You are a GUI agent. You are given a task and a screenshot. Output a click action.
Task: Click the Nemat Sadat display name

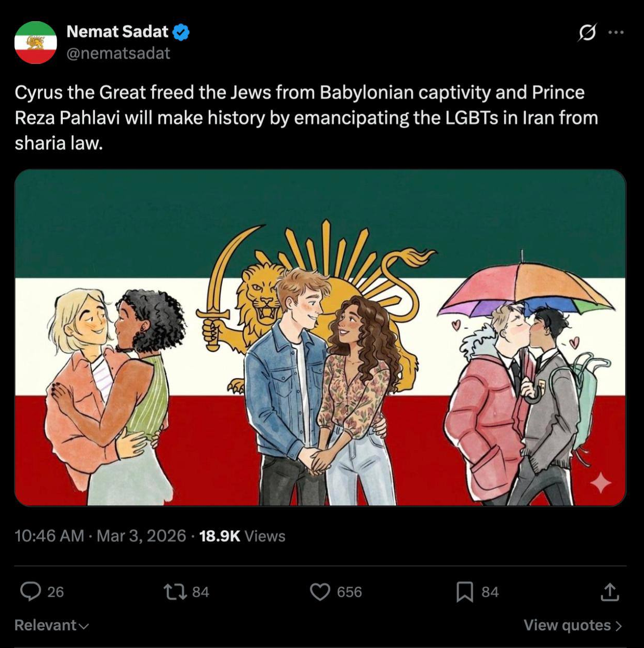pos(117,32)
